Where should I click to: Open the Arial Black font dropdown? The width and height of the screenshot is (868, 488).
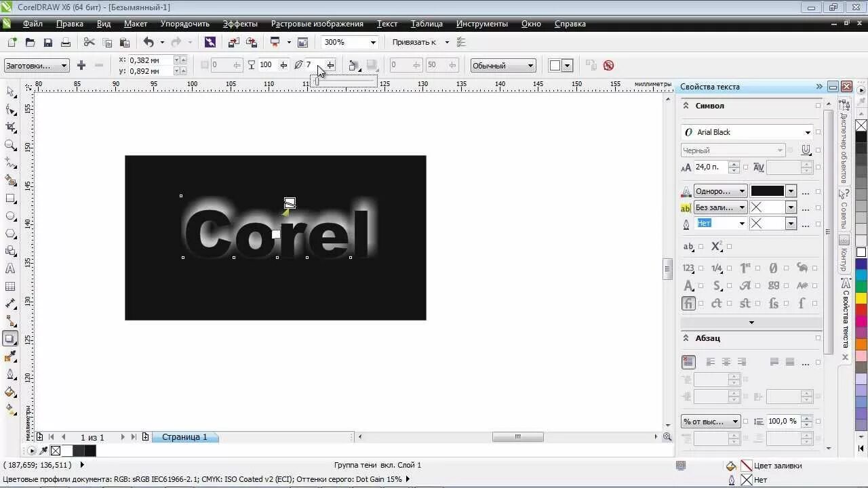807,132
